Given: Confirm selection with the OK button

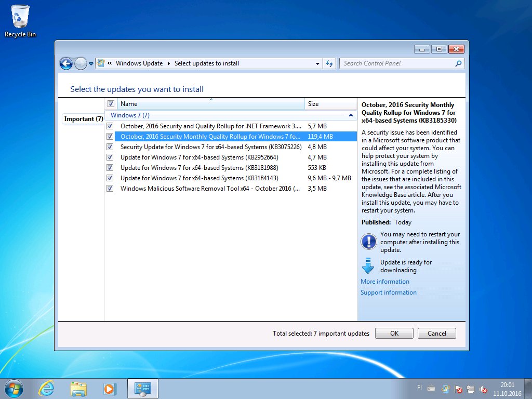Looking at the screenshot, I should pos(394,333).
